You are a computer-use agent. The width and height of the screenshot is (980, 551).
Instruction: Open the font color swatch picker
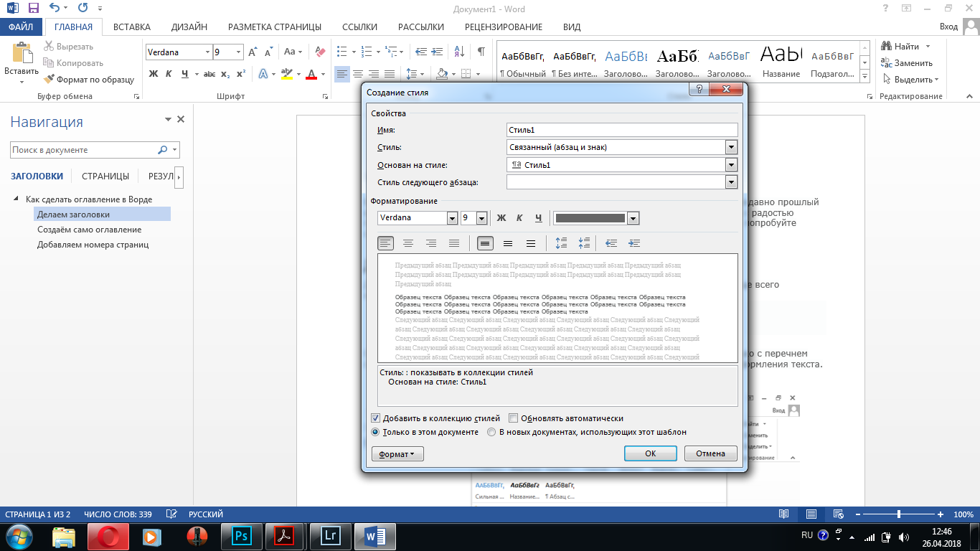[633, 218]
